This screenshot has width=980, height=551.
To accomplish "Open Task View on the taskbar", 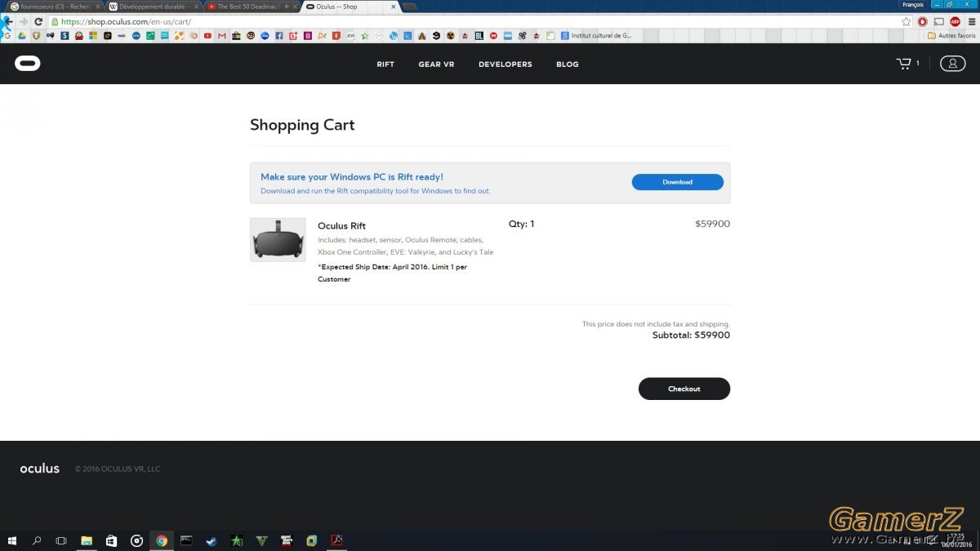I will click(x=61, y=540).
